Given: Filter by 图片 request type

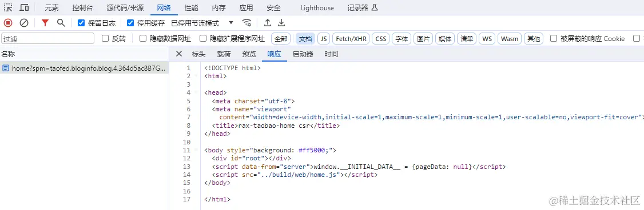Looking at the screenshot, I should tap(423, 39).
